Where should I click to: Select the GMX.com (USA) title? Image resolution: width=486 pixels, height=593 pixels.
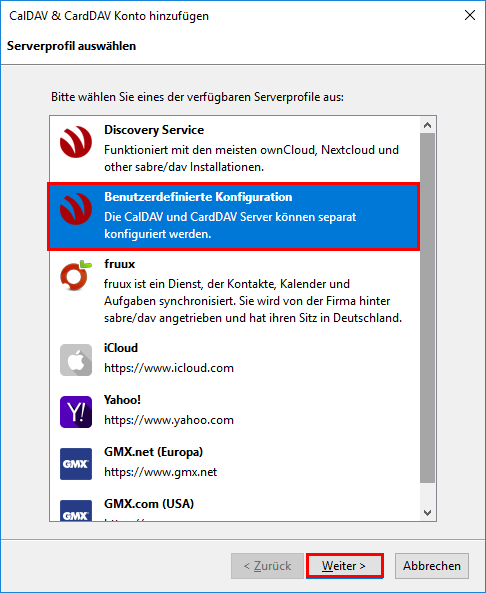(149, 504)
